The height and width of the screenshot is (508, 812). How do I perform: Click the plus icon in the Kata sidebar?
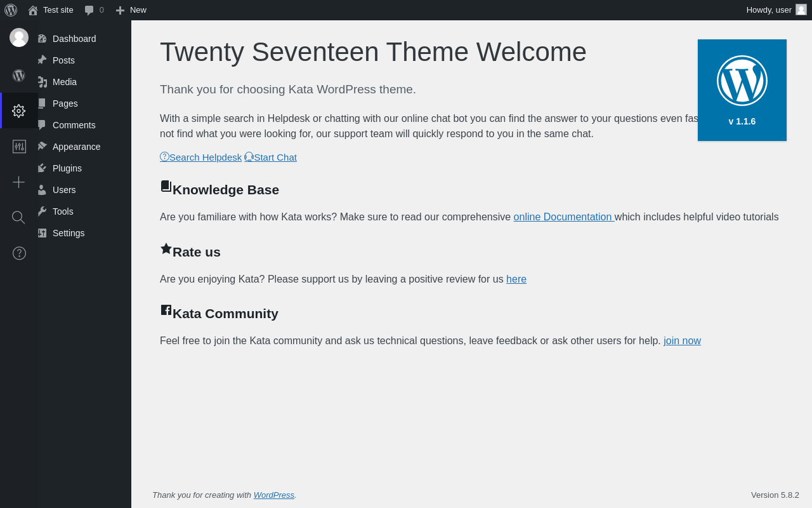point(19,182)
